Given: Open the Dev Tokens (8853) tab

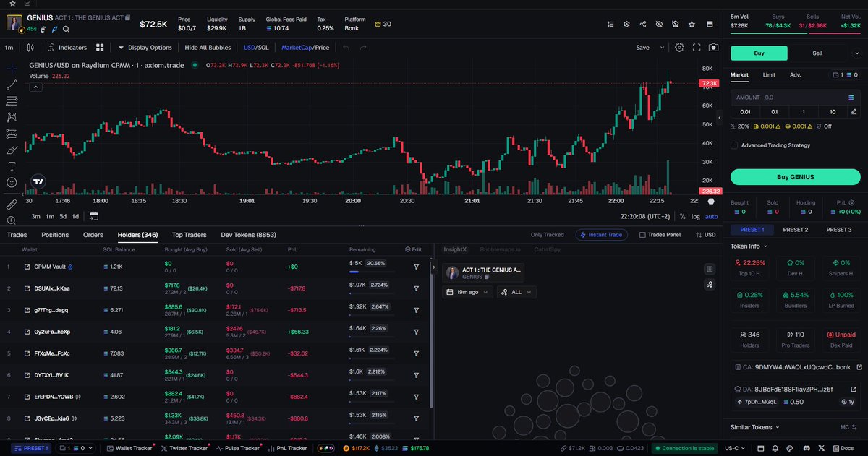Looking at the screenshot, I should 248,235.
